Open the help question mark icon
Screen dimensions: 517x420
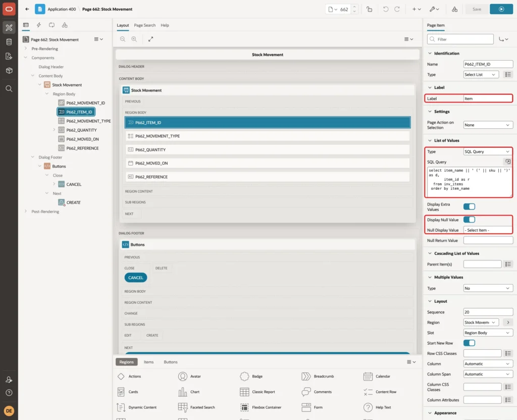pos(9,393)
